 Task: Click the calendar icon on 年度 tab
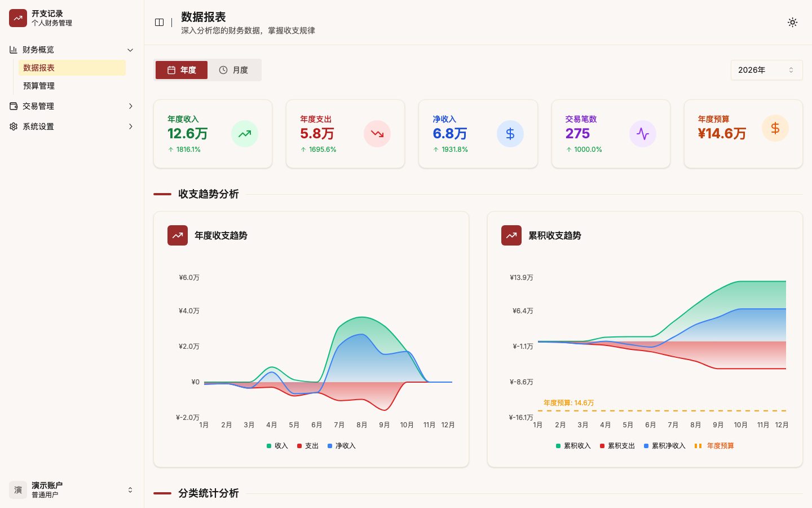click(x=171, y=70)
